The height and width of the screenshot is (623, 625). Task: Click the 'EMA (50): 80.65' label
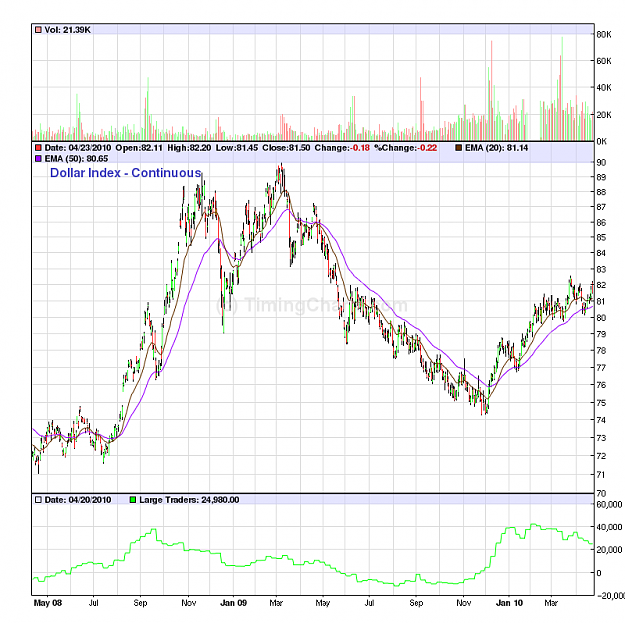click(x=76, y=159)
